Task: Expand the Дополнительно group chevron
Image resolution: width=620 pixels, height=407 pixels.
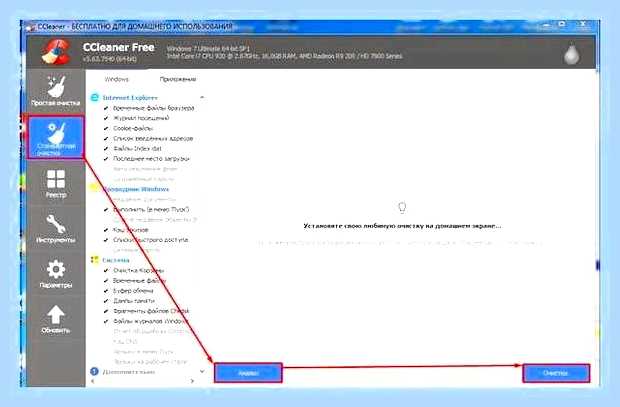Action: tap(202, 371)
